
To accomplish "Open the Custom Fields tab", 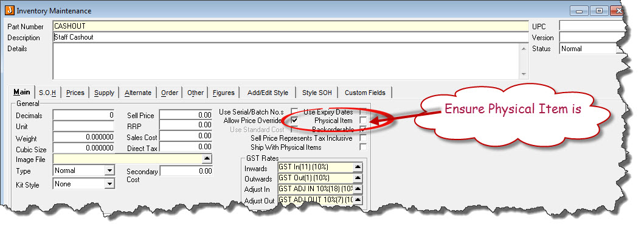I will pyautogui.click(x=365, y=93).
